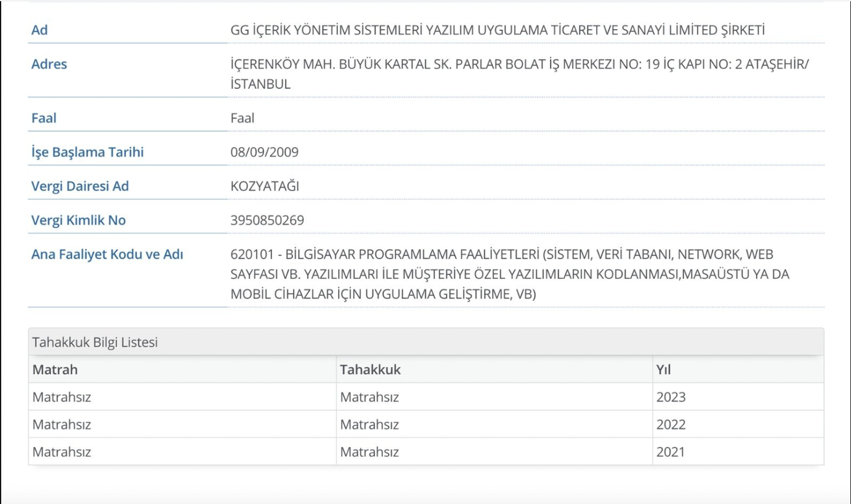The image size is (851, 504).
Task: Click the "Yıl" column header
Action: (663, 370)
